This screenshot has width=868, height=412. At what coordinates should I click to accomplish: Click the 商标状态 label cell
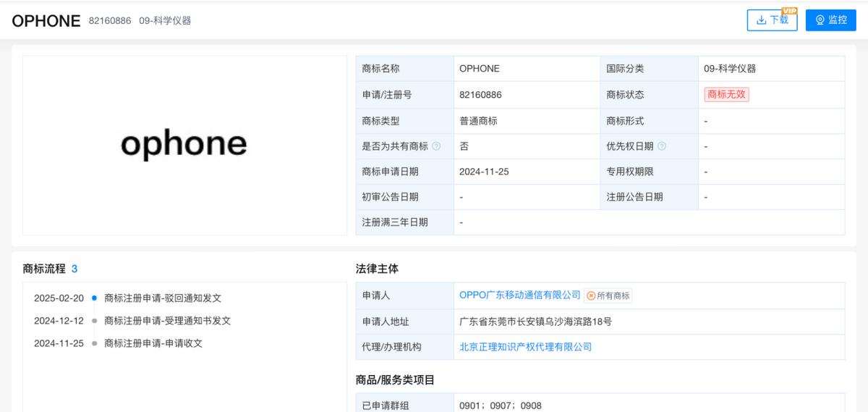[650, 95]
